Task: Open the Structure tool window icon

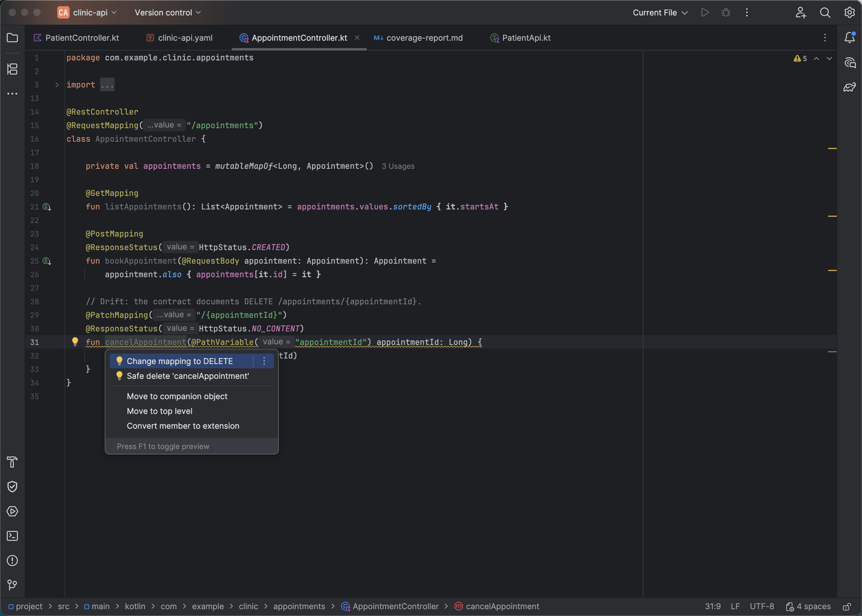Action: click(12, 69)
